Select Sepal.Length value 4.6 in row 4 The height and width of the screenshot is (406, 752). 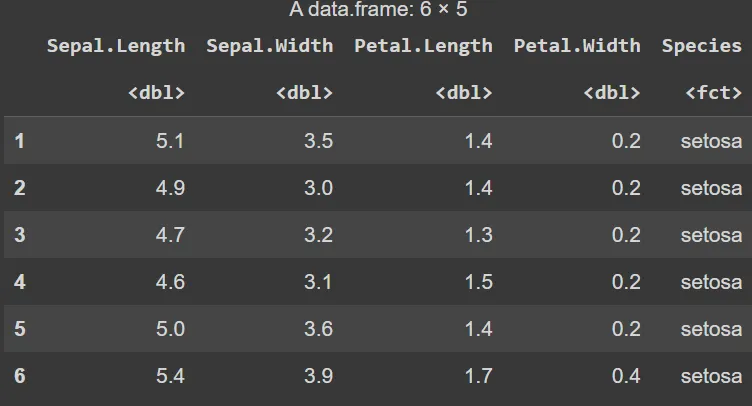[x=170, y=282]
